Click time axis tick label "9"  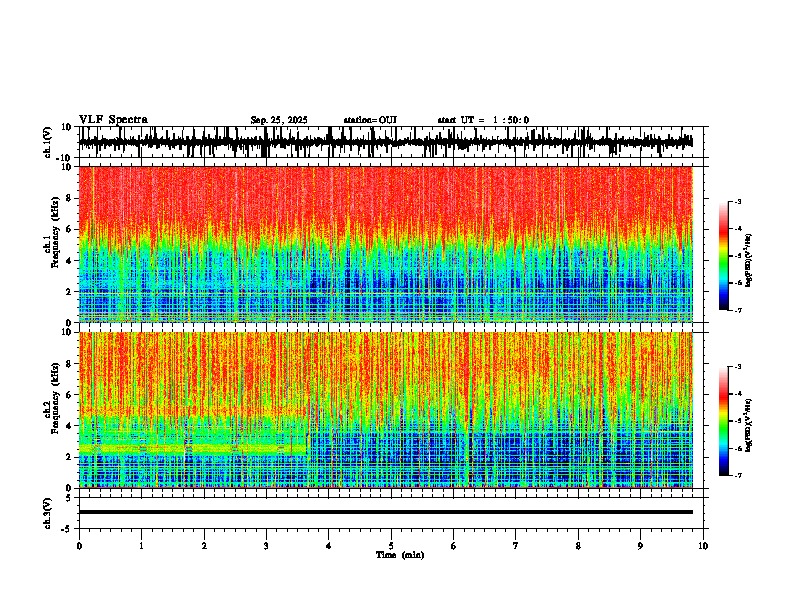point(640,546)
